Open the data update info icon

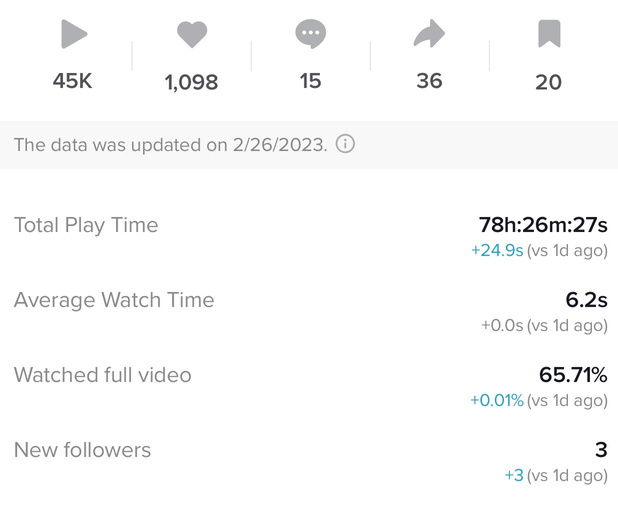tap(345, 144)
